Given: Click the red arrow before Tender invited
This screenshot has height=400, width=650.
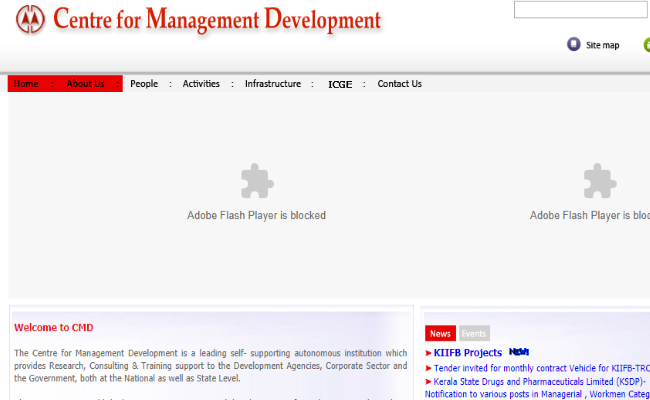Looking at the screenshot, I should [x=429, y=368].
